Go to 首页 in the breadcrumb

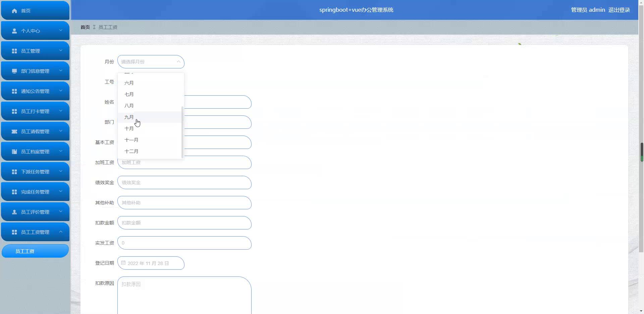click(x=85, y=27)
